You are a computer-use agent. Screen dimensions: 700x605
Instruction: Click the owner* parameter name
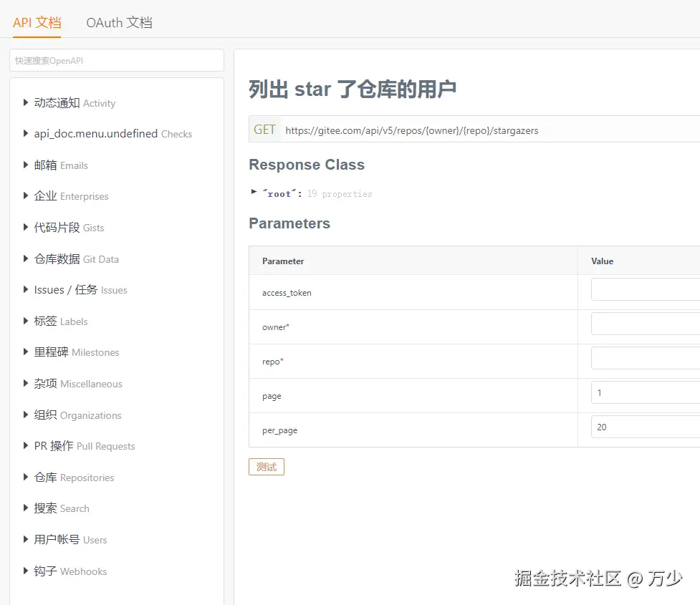[276, 327]
